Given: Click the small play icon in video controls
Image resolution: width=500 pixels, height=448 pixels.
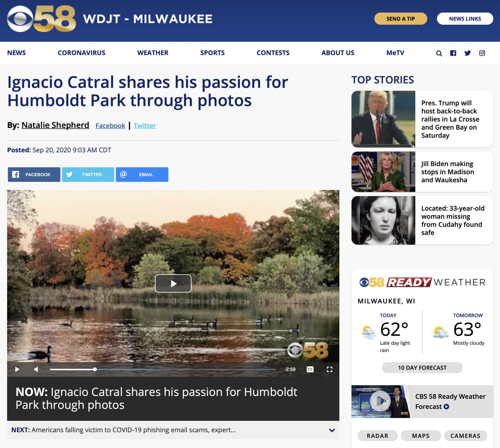Looking at the screenshot, I should (17, 369).
